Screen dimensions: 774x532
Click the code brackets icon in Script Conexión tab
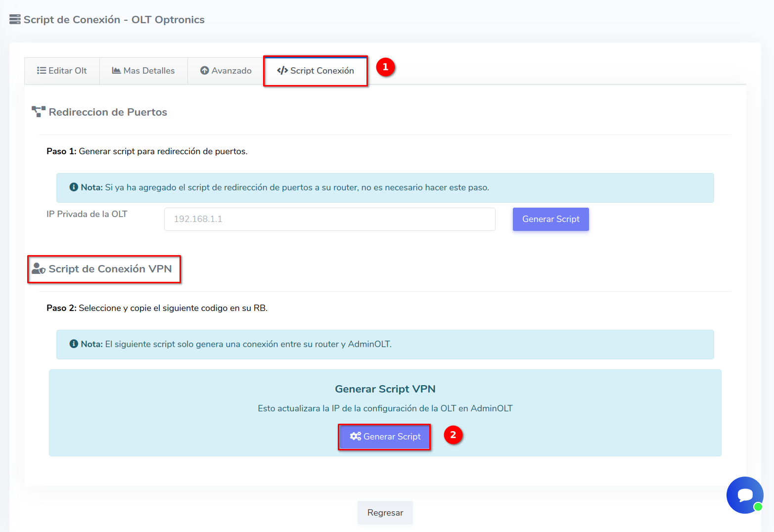tap(282, 71)
